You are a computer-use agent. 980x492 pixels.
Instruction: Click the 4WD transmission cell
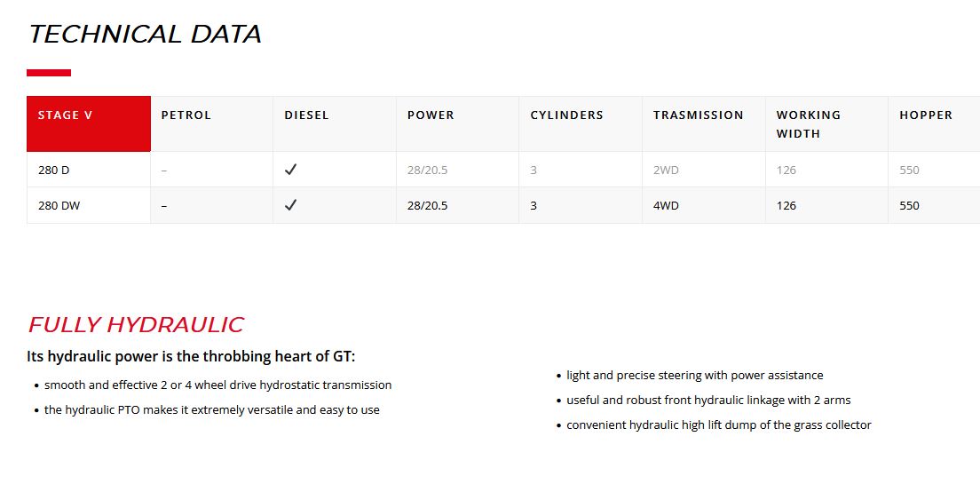pyautogui.click(x=666, y=205)
